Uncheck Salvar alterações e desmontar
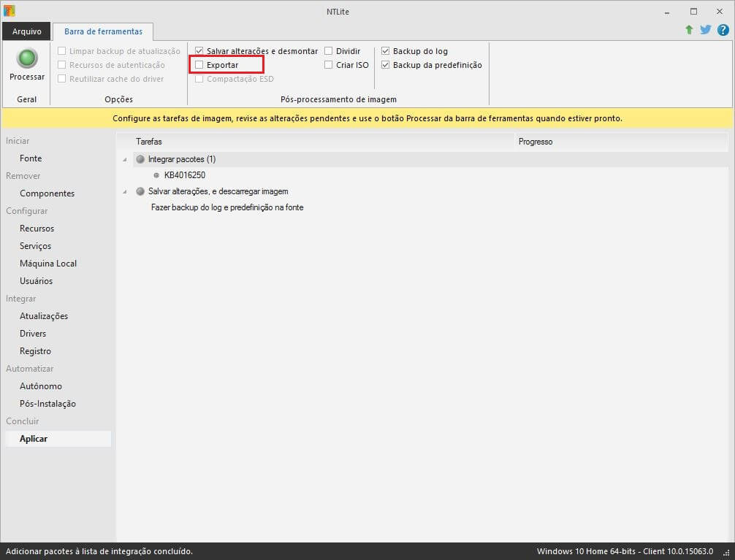The image size is (735, 560). (x=199, y=51)
